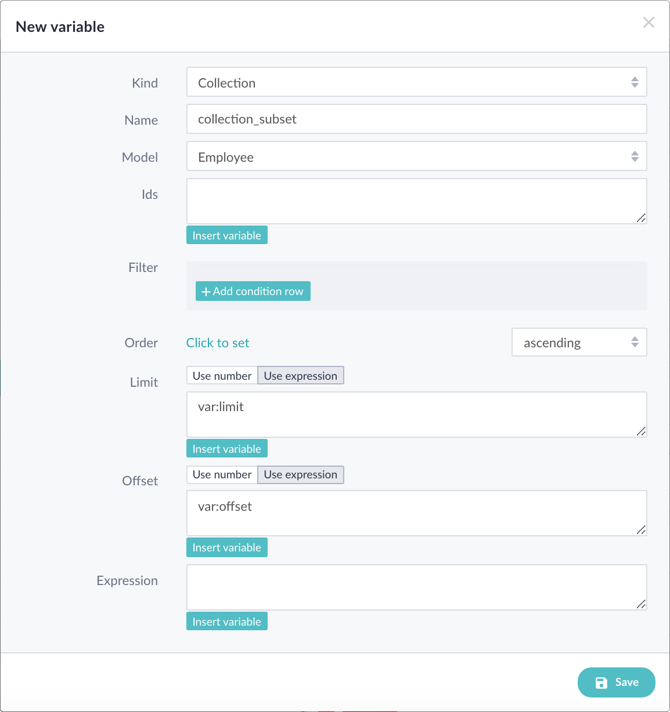
Task: Click Insert variable under the Limit field
Action: click(227, 449)
